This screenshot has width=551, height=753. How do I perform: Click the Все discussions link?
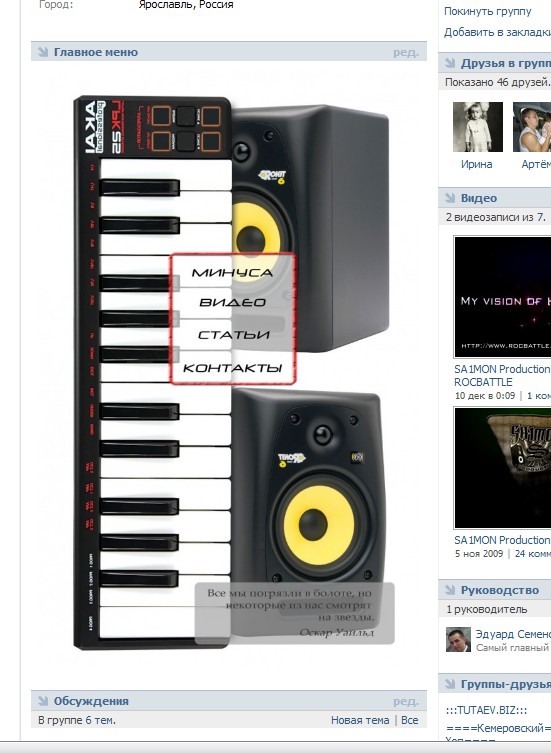410,720
